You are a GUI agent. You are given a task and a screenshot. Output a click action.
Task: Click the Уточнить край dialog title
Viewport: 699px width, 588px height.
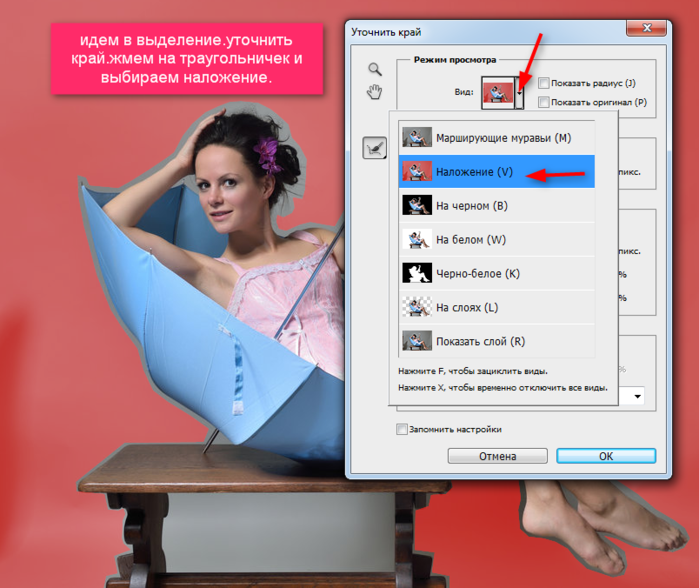pyautogui.click(x=386, y=32)
